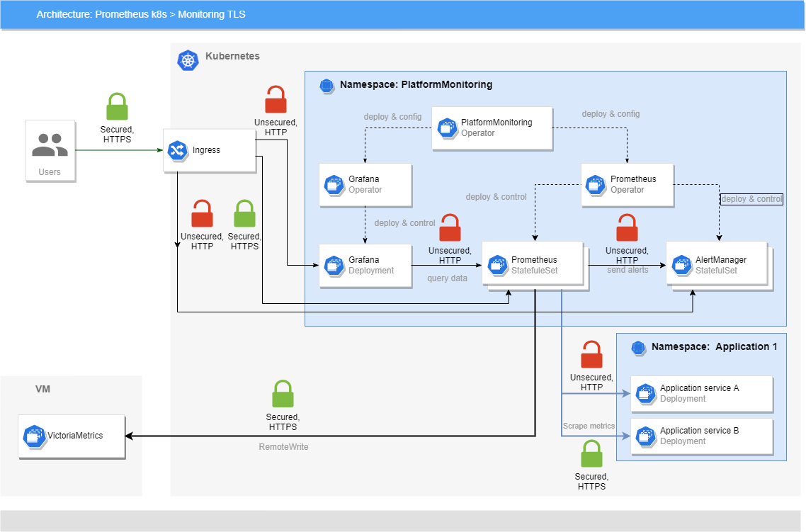Click 'Secured, HTTPS' label above RemoteWrite
This screenshot has height=532, width=806.
283,422
